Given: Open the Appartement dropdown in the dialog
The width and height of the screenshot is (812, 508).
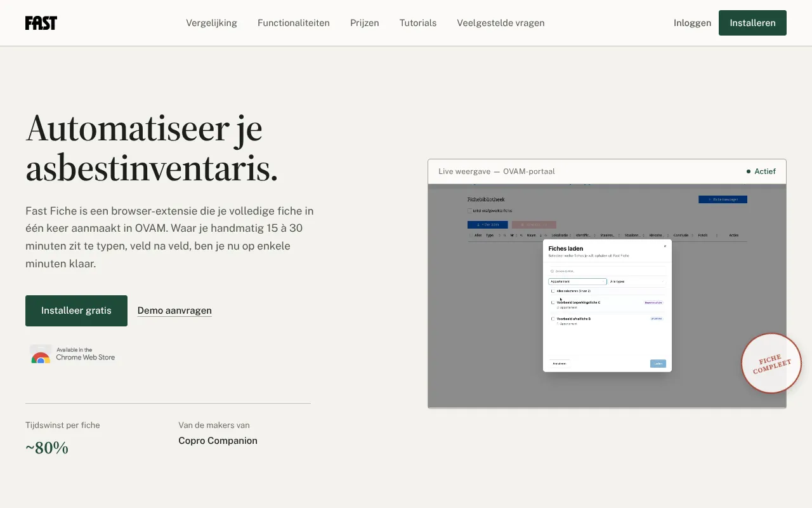Looking at the screenshot, I should coord(577,281).
